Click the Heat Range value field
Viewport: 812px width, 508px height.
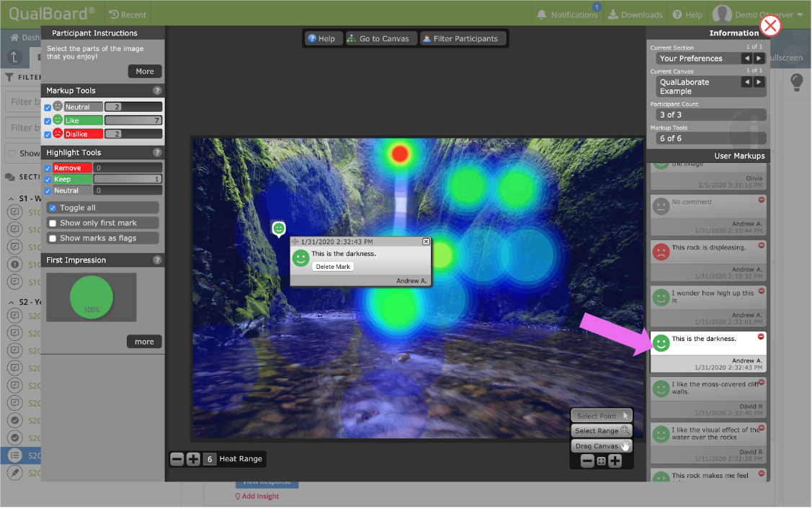click(x=210, y=459)
